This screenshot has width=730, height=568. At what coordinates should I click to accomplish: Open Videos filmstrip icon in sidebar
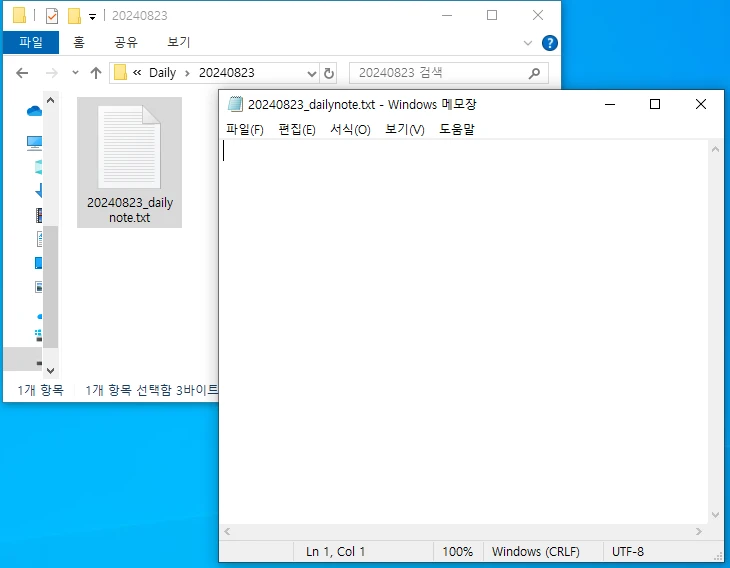39,215
